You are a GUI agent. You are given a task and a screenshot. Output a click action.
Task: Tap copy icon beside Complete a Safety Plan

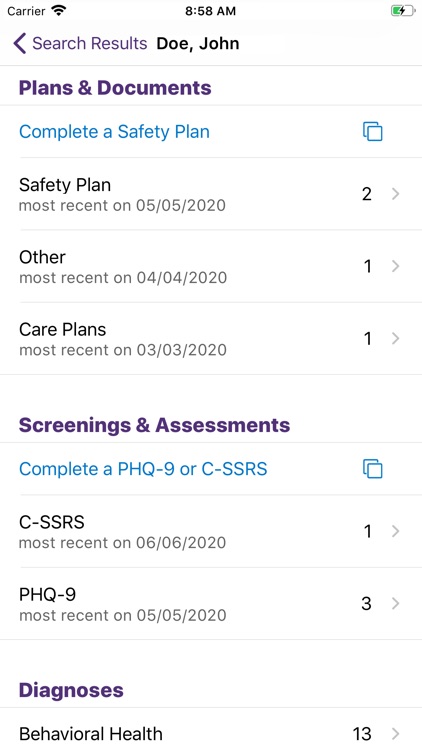[373, 132]
